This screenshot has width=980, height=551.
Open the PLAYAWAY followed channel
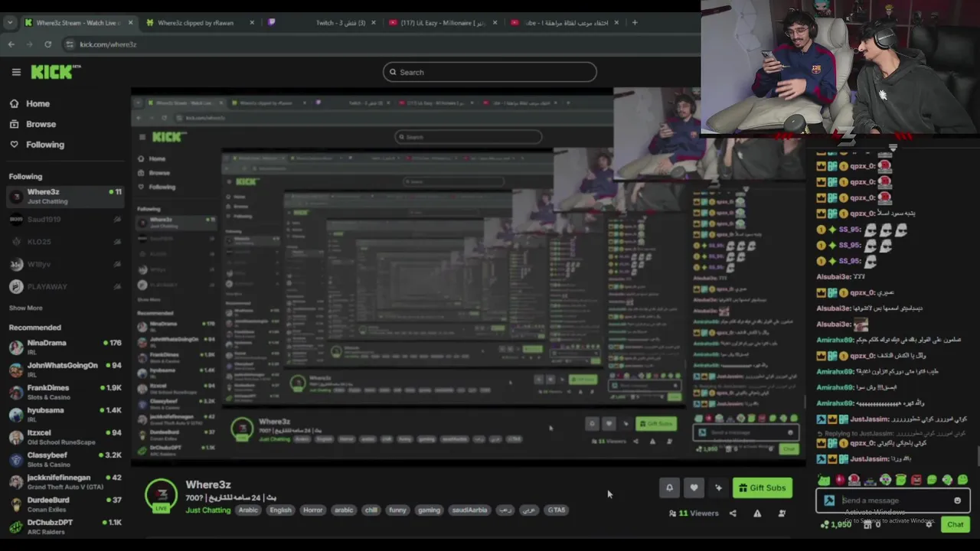coord(65,286)
